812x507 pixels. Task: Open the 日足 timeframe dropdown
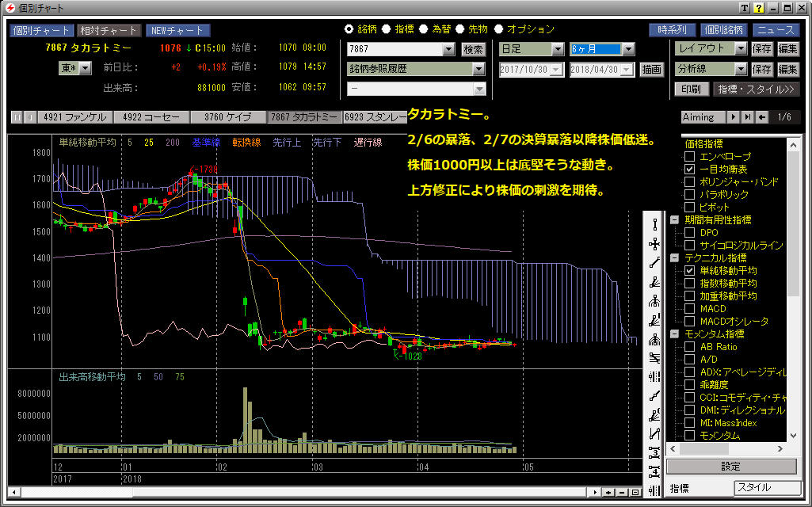coord(558,49)
